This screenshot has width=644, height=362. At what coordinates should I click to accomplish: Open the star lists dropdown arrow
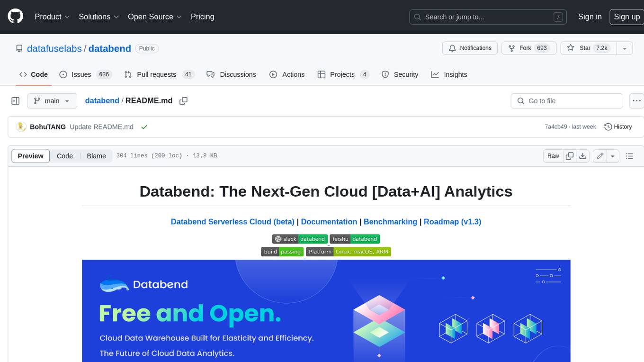tap(625, 48)
